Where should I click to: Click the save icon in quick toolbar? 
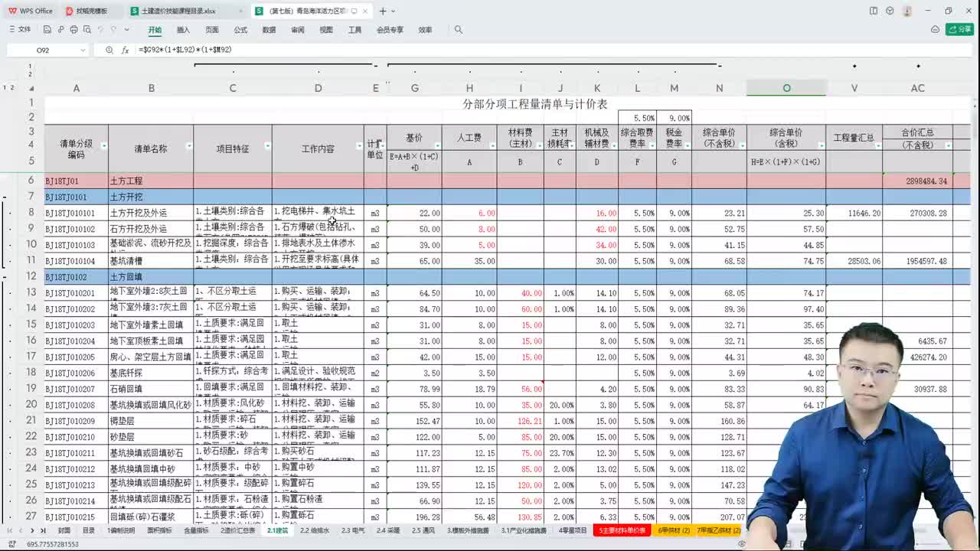pyautogui.click(x=47, y=29)
